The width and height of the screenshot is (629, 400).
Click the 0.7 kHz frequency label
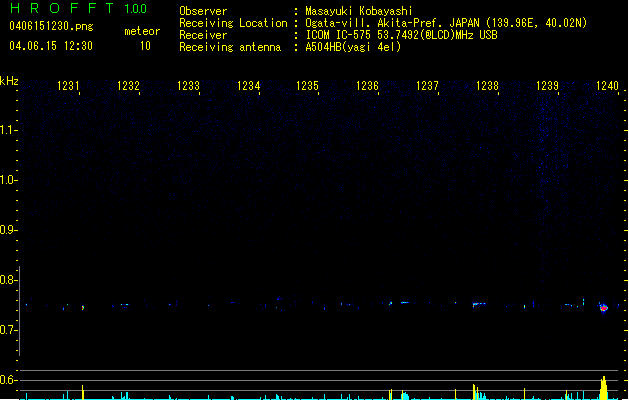pos(8,330)
